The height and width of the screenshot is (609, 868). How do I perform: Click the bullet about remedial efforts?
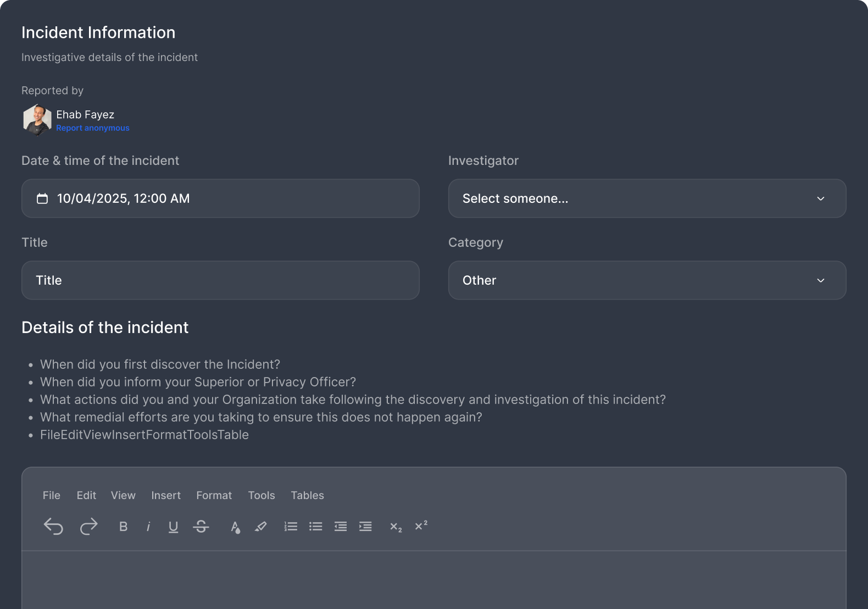[x=261, y=417]
